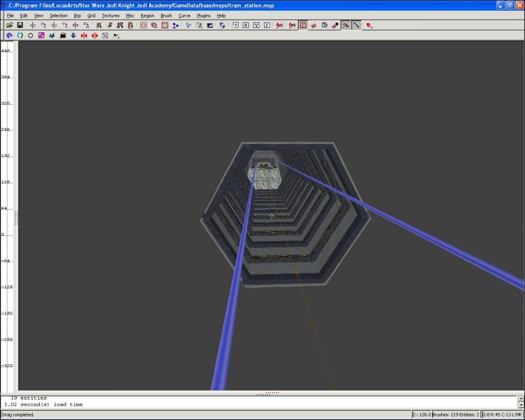This screenshot has width=525, height=420.
Task: Click the Open map file icon
Action: point(9,25)
